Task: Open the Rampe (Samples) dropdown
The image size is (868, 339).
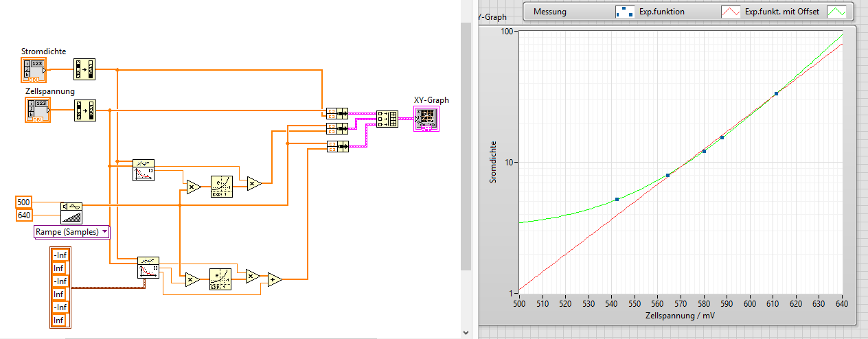Action: point(71,232)
